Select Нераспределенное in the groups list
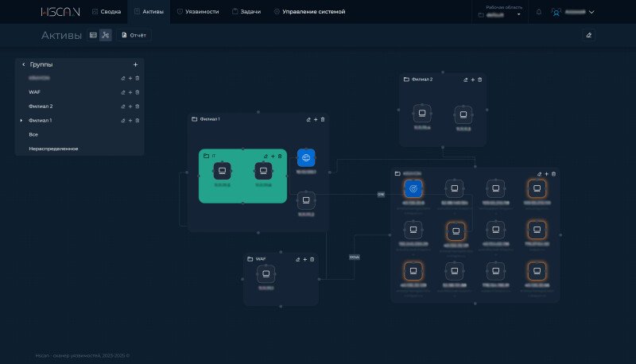Screen dimensions: 636x364 (x=53, y=149)
